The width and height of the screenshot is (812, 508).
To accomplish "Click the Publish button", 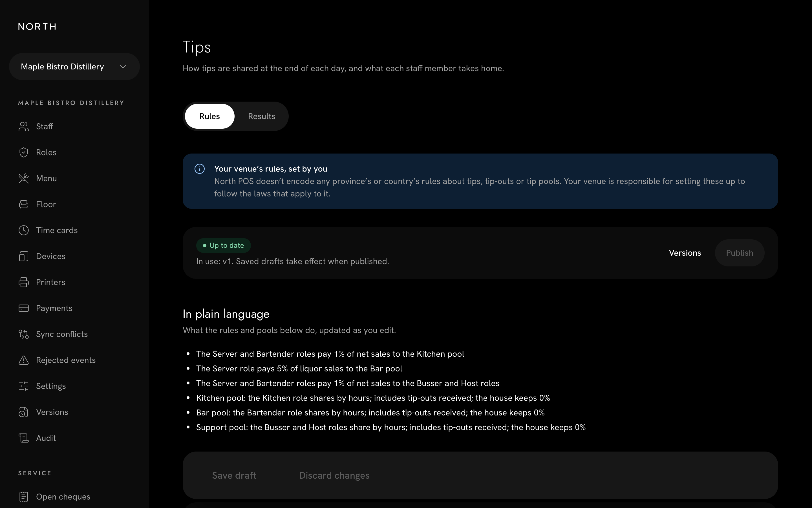I will click(x=740, y=253).
